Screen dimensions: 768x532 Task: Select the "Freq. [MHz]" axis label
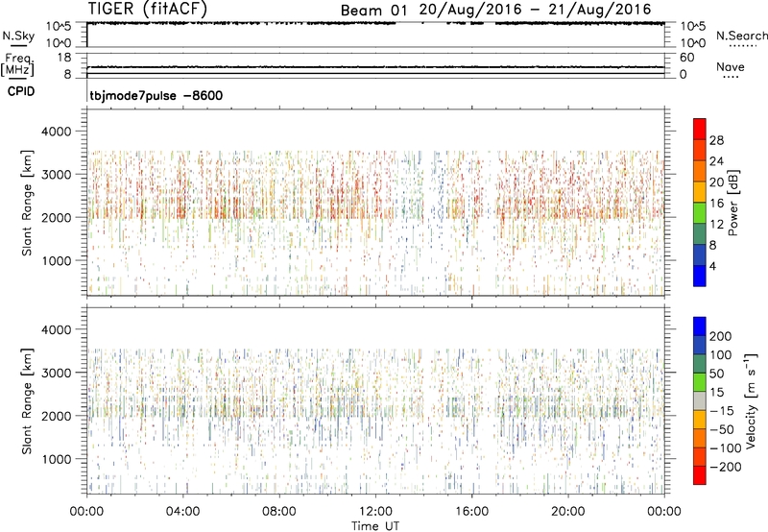[x=18, y=65]
